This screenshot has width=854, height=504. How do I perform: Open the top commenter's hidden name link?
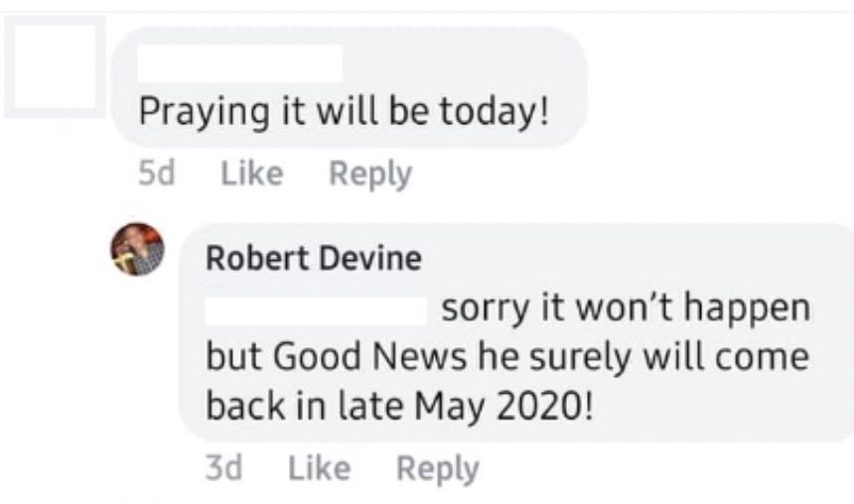pos(239,63)
